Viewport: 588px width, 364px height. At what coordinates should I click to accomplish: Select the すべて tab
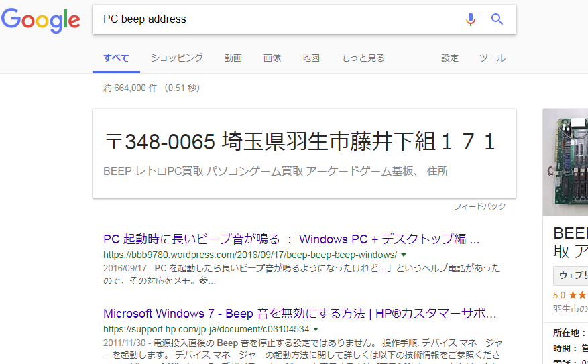(x=116, y=58)
